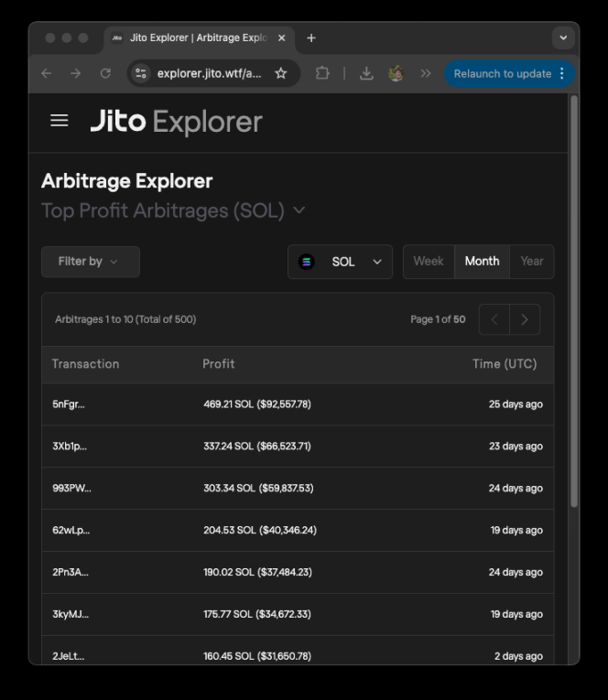
Task: Open the SOL currency dropdown
Action: point(340,262)
